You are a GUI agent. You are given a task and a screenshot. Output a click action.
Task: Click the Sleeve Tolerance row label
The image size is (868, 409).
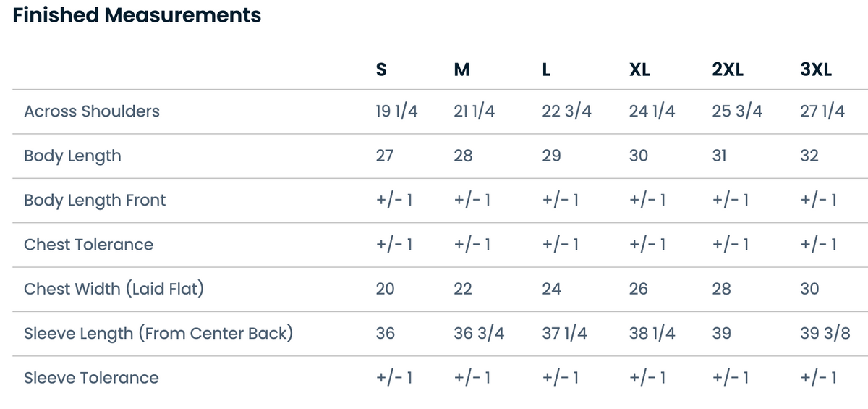pyautogui.click(x=91, y=378)
